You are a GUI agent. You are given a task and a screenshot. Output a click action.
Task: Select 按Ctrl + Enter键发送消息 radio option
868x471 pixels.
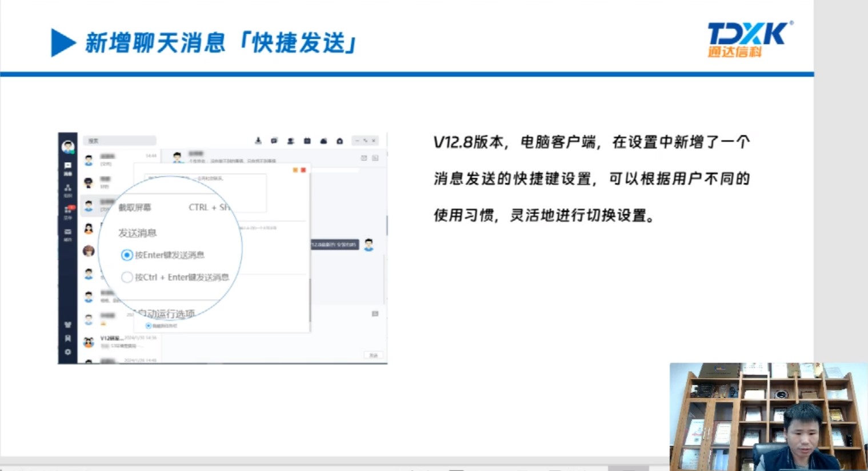(127, 277)
